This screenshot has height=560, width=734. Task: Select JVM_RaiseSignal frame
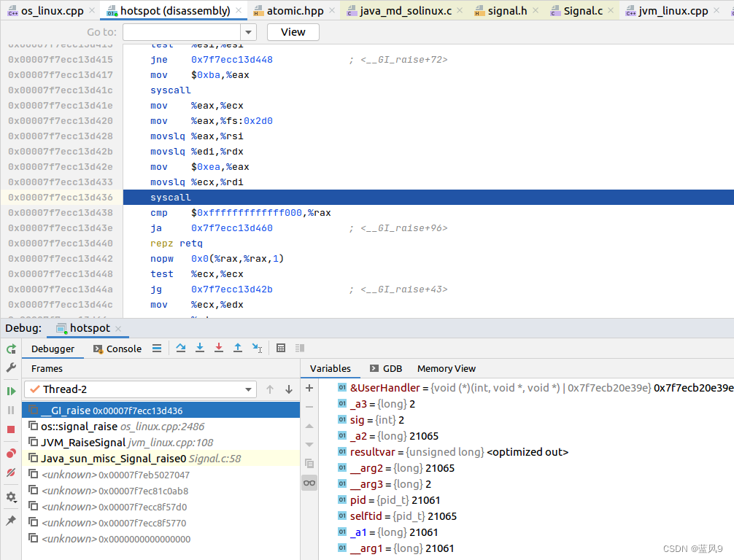[161, 442]
